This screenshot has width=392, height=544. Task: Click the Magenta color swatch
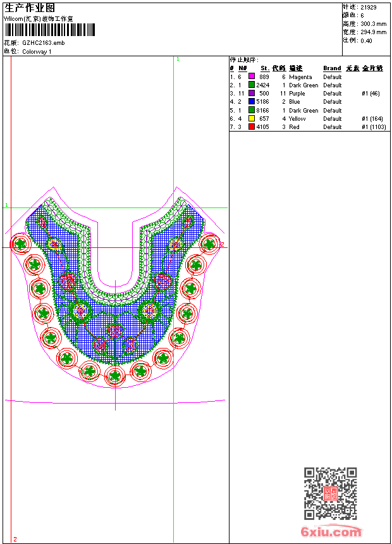(x=251, y=77)
